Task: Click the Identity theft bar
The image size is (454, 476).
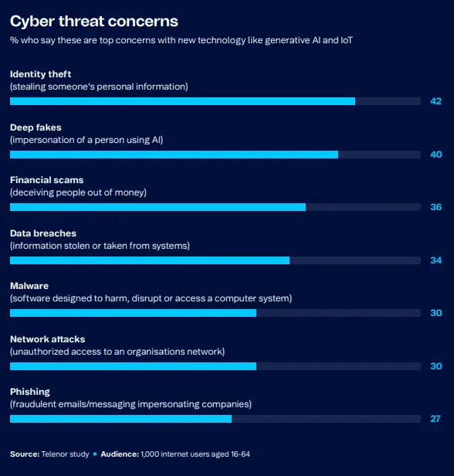Action: click(215, 101)
